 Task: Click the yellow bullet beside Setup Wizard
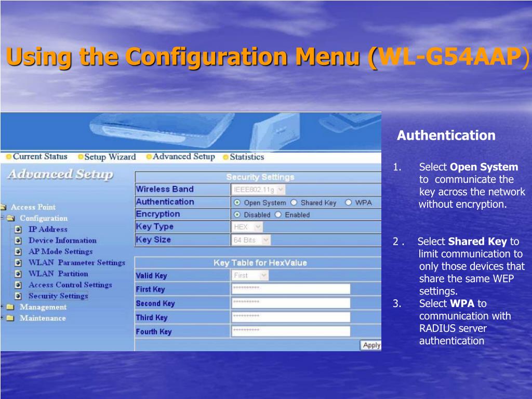pos(81,157)
